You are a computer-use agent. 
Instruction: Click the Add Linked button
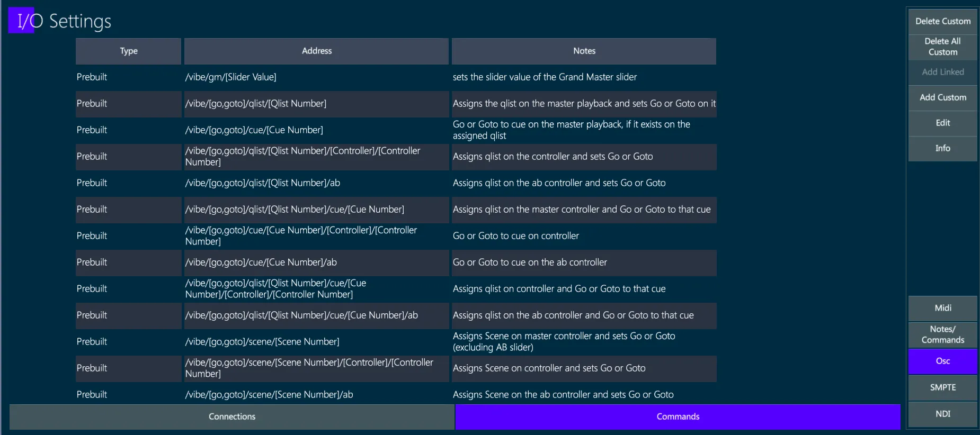(x=942, y=72)
